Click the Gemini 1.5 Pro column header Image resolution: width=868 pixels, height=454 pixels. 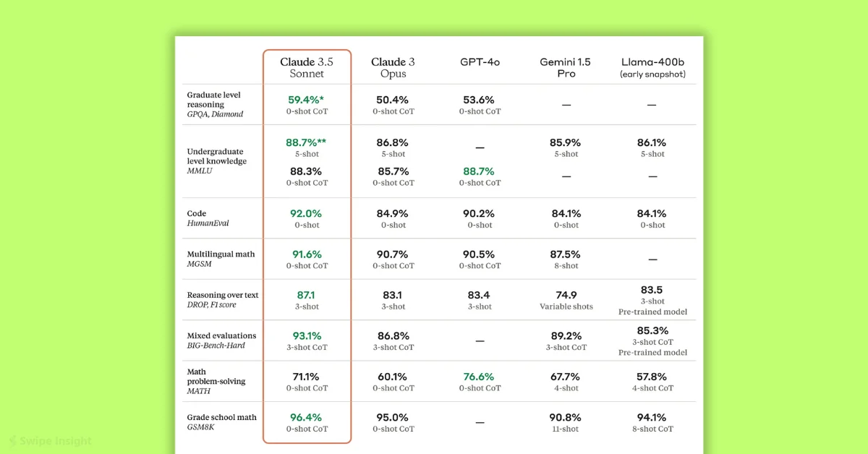tap(566, 67)
